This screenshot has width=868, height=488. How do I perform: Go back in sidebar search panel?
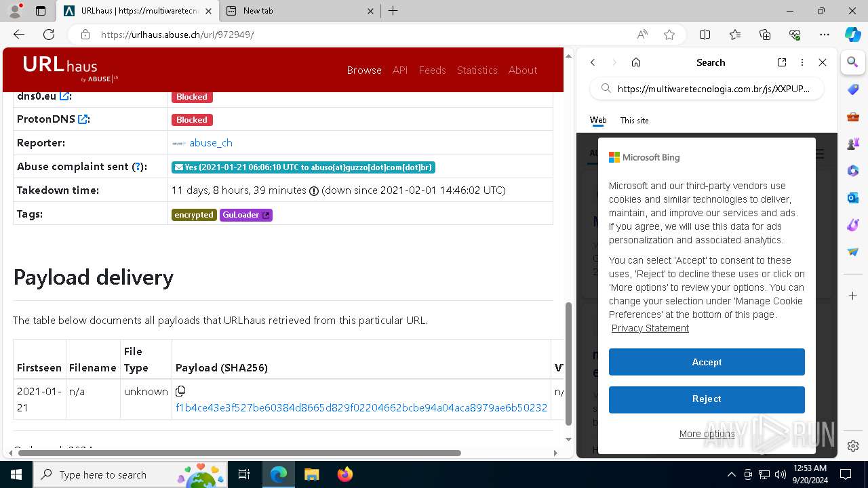(x=593, y=62)
